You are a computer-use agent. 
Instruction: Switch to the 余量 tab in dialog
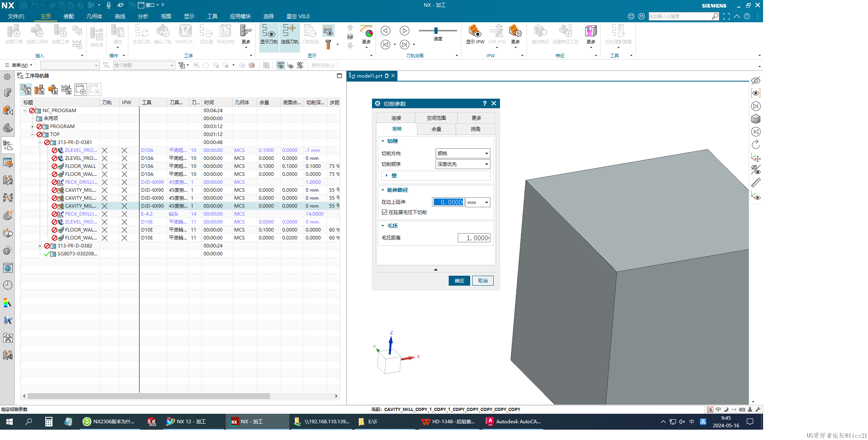tap(436, 129)
